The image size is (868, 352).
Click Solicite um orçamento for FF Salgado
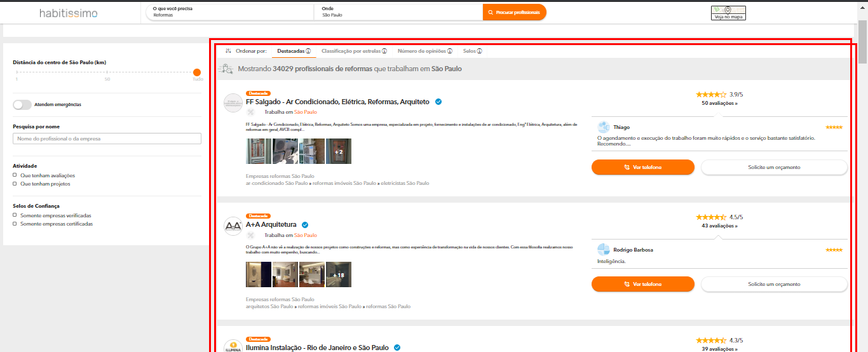point(774,167)
